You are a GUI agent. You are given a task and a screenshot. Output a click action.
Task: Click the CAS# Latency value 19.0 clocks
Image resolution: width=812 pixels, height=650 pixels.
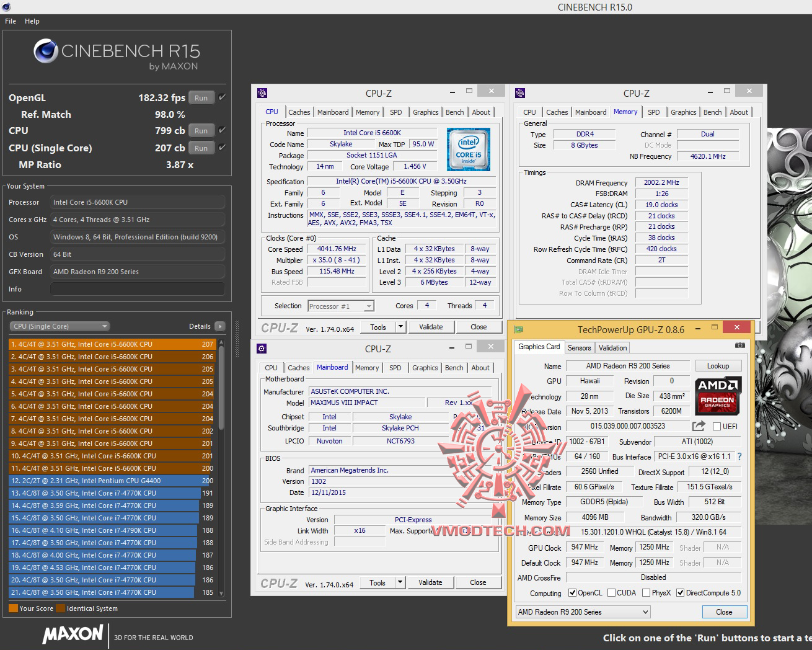tap(661, 205)
